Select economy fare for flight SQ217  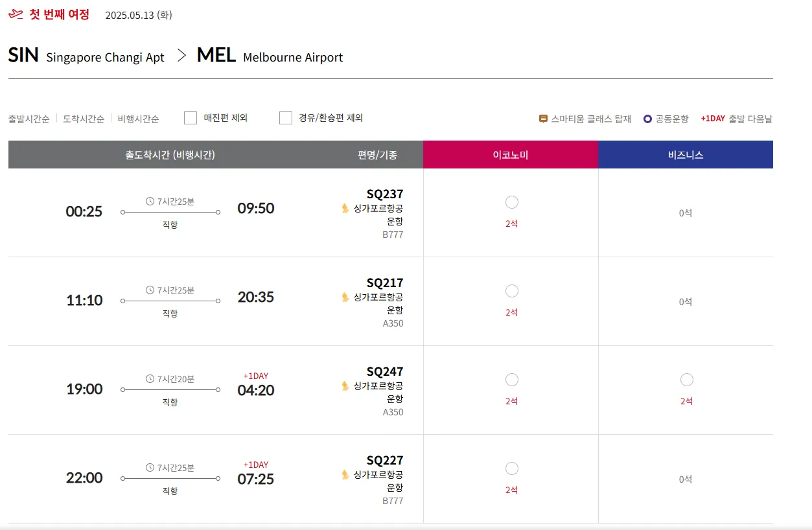point(511,291)
